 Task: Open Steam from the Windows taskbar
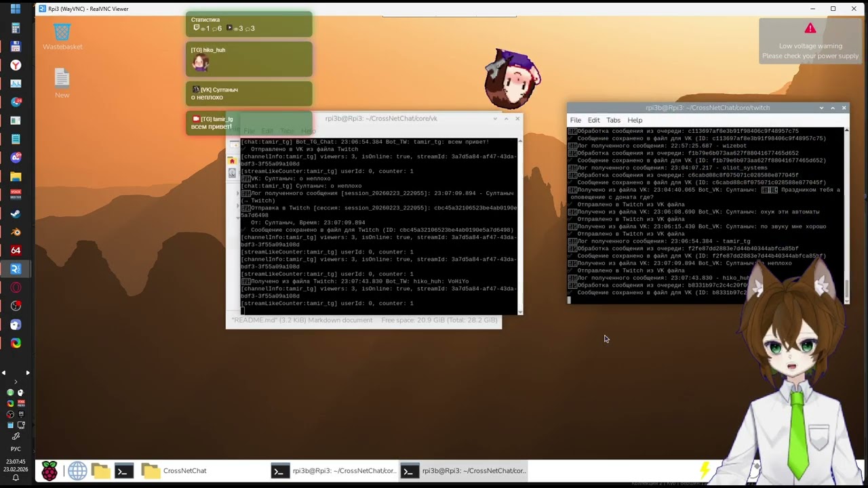(16, 213)
